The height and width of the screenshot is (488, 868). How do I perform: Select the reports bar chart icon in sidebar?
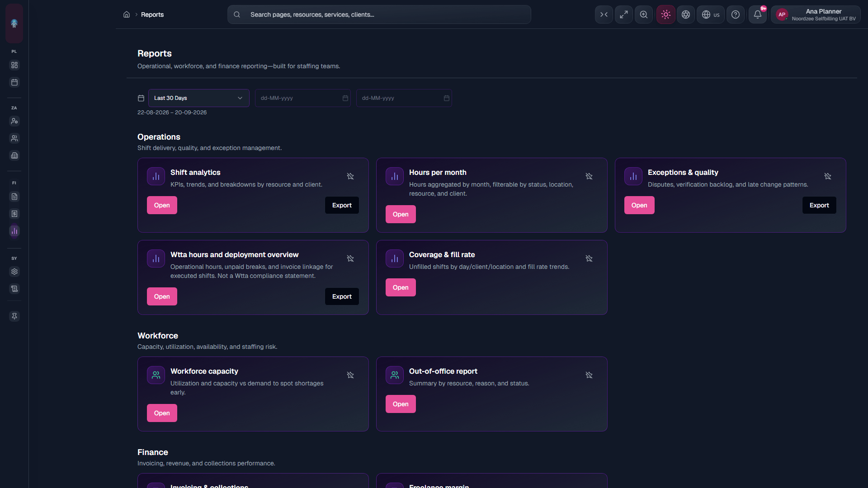[x=14, y=231]
